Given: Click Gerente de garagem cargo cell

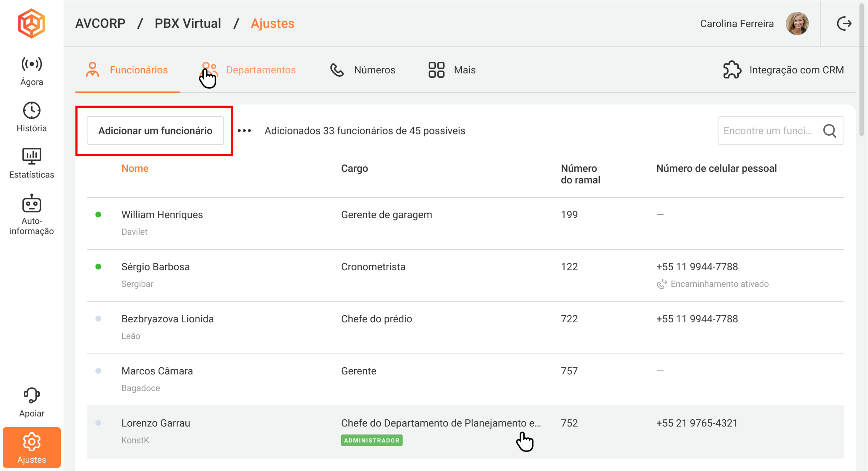Looking at the screenshot, I should (386, 215).
